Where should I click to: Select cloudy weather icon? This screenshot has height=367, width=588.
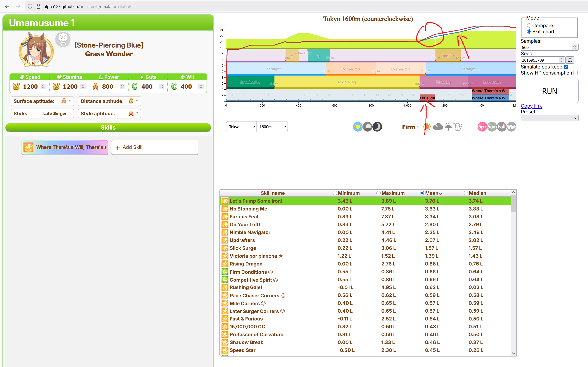pos(438,127)
